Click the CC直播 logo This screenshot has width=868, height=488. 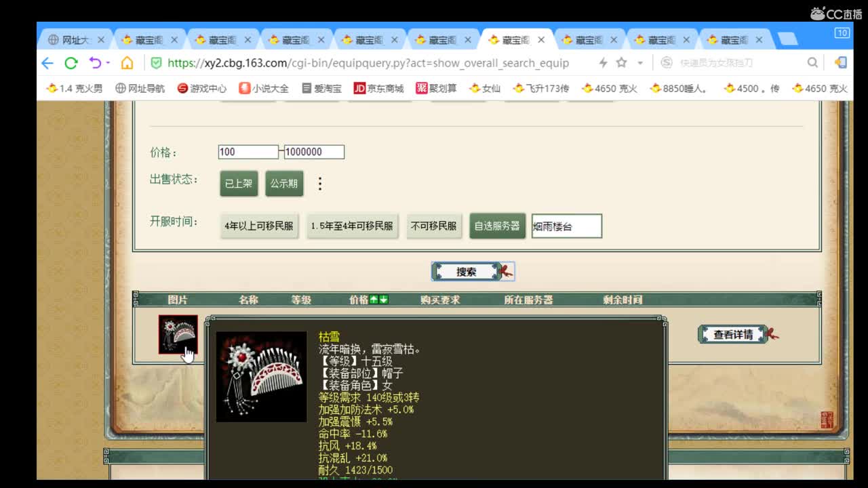coord(836,13)
